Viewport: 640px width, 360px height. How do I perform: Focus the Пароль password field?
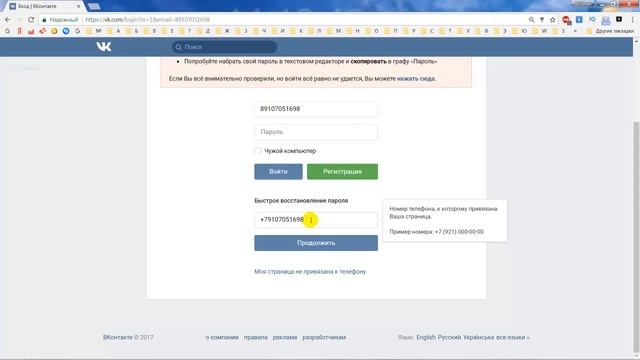[316, 132]
